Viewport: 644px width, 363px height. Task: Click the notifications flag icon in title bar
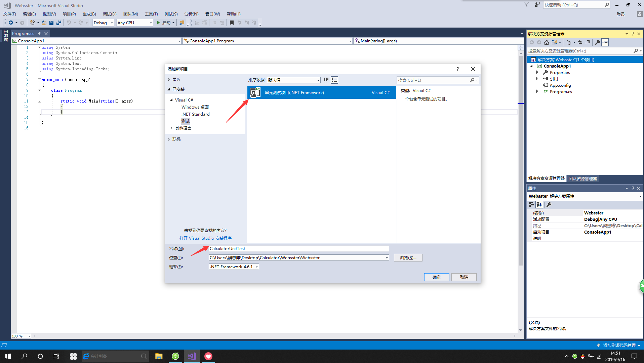527,5
